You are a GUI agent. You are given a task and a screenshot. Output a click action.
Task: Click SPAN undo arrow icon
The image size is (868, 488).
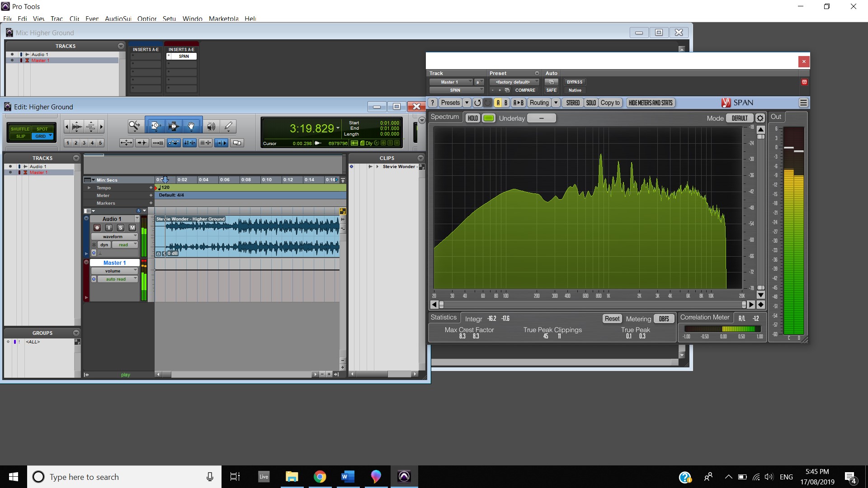tap(477, 103)
